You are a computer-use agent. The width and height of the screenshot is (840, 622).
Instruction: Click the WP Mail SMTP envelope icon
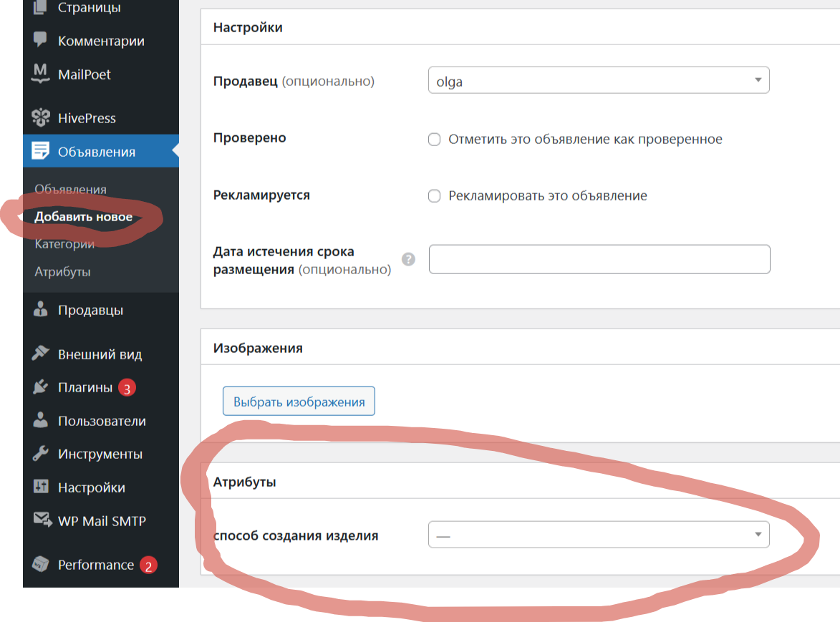tap(42, 519)
